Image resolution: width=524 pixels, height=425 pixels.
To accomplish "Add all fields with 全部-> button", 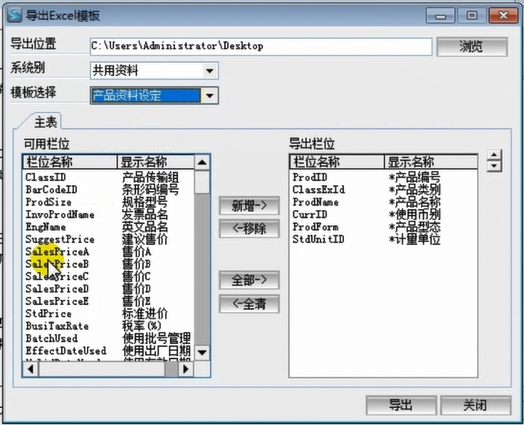I will click(249, 280).
